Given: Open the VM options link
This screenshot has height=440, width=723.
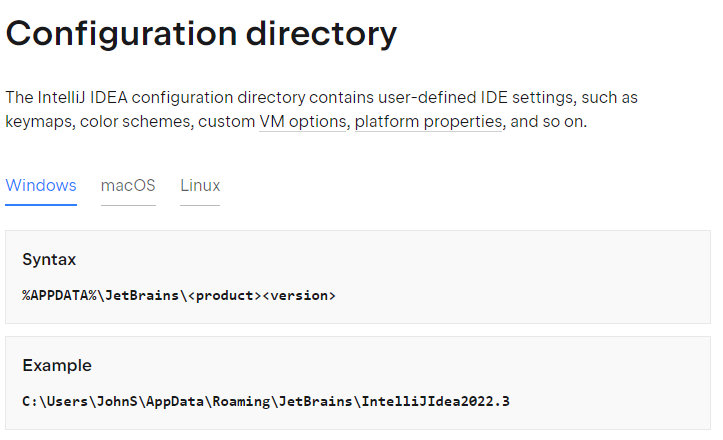Looking at the screenshot, I should 302,122.
